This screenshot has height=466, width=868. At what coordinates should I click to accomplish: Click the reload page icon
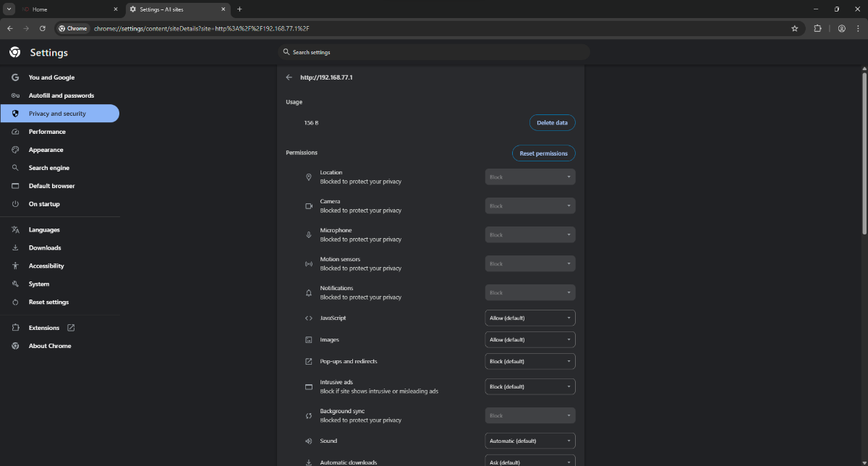click(x=43, y=28)
